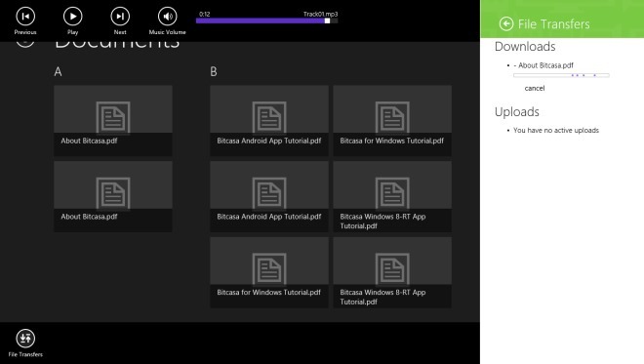The image size is (644, 364).
Task: Select About Bitcasa.pdf in Downloads list
Action: point(545,65)
